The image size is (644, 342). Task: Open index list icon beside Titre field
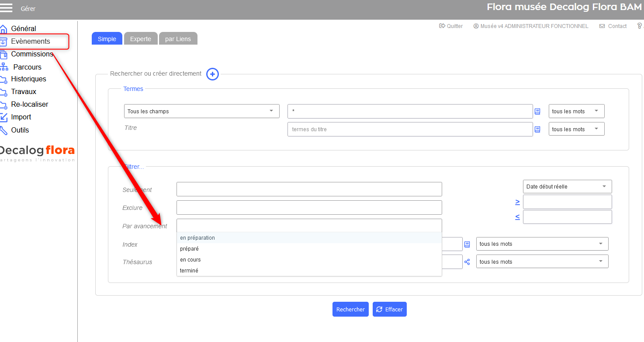click(x=537, y=129)
